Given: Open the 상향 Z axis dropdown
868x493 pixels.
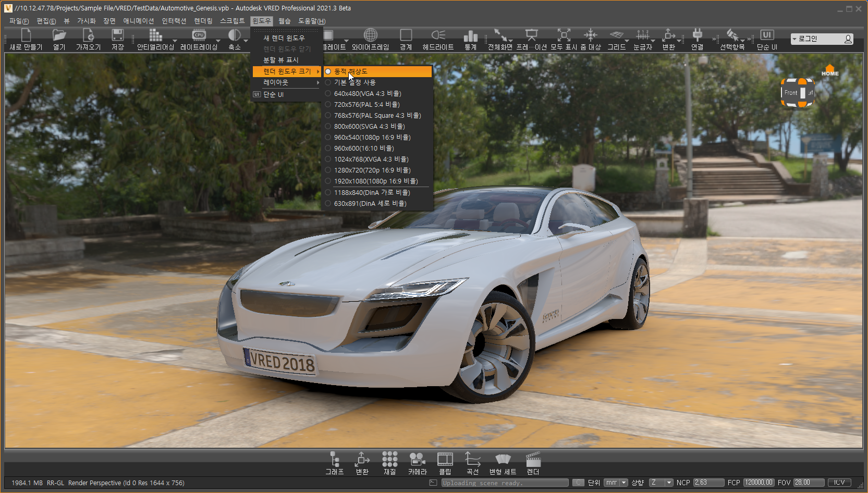Looking at the screenshot, I should tap(661, 483).
